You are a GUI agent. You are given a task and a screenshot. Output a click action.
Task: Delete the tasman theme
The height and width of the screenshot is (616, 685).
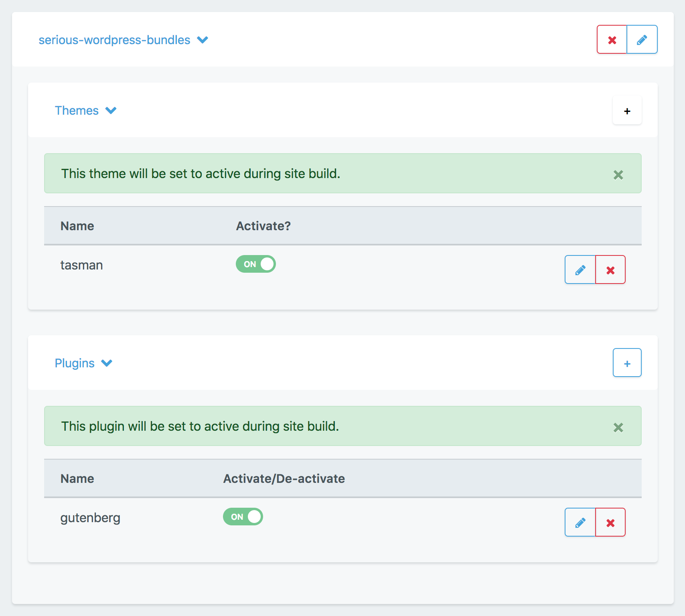click(610, 269)
